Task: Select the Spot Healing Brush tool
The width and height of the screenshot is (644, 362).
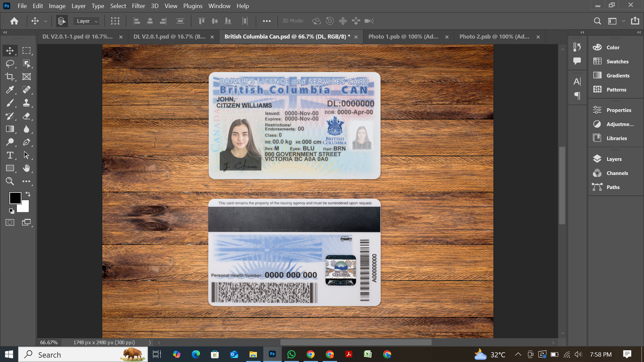Action: (x=27, y=90)
